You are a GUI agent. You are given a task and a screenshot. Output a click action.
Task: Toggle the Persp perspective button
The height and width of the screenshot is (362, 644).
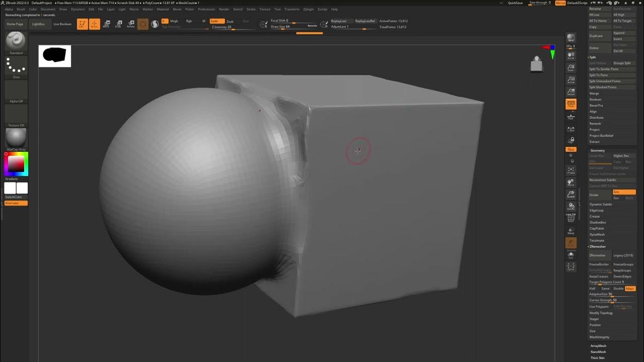[571, 104]
